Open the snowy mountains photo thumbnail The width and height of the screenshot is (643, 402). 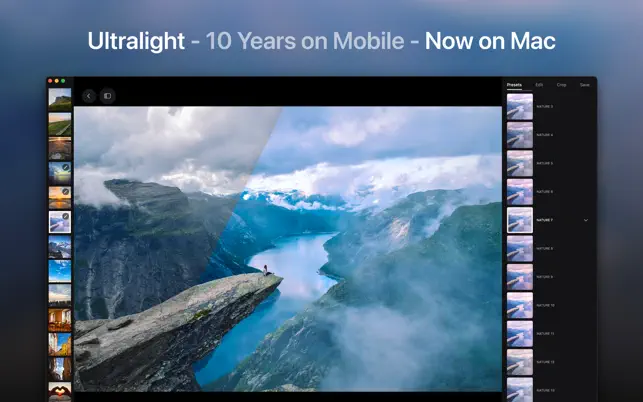click(x=60, y=247)
